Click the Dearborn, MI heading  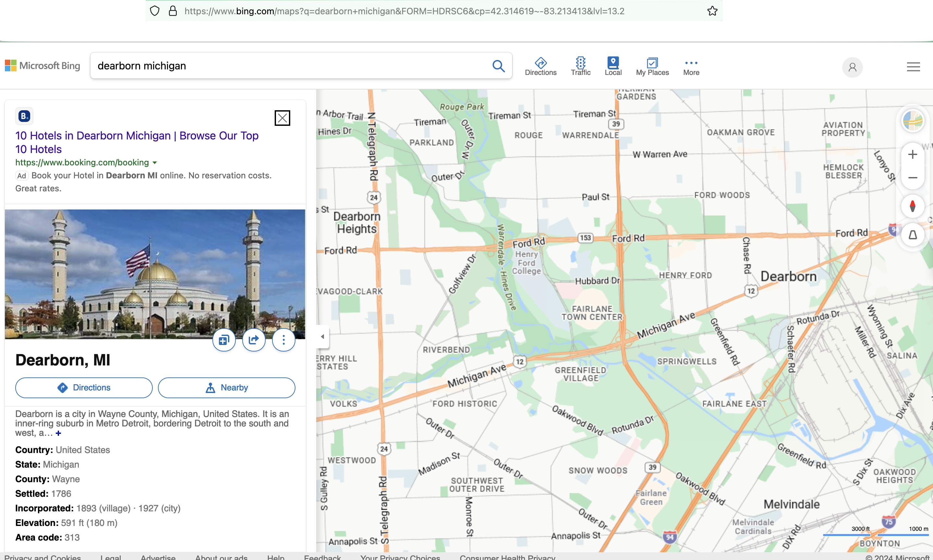click(x=63, y=360)
